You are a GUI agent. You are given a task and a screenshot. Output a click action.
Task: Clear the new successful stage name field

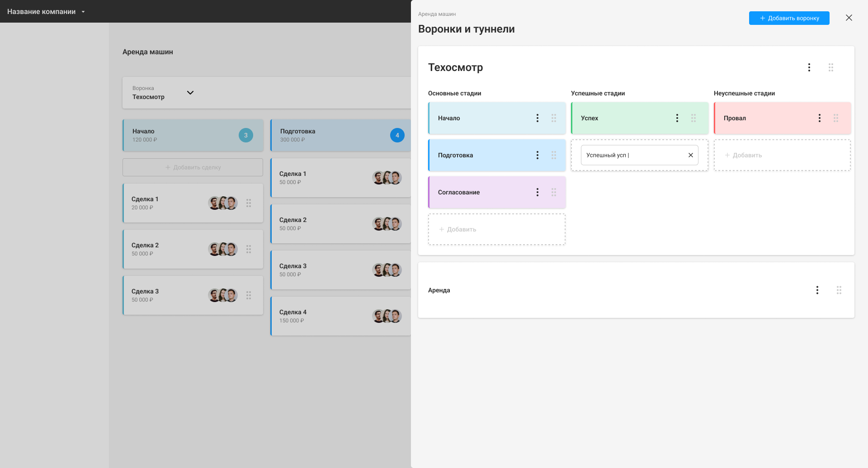click(x=690, y=155)
